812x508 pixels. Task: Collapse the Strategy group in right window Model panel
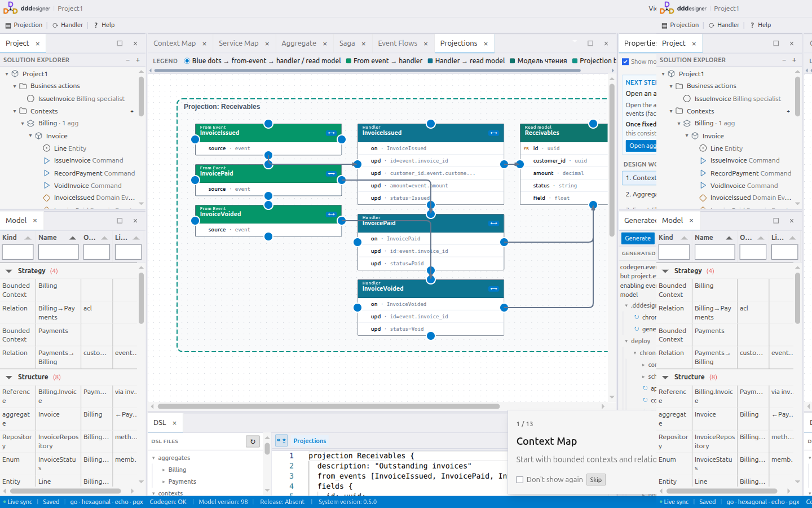click(x=665, y=271)
